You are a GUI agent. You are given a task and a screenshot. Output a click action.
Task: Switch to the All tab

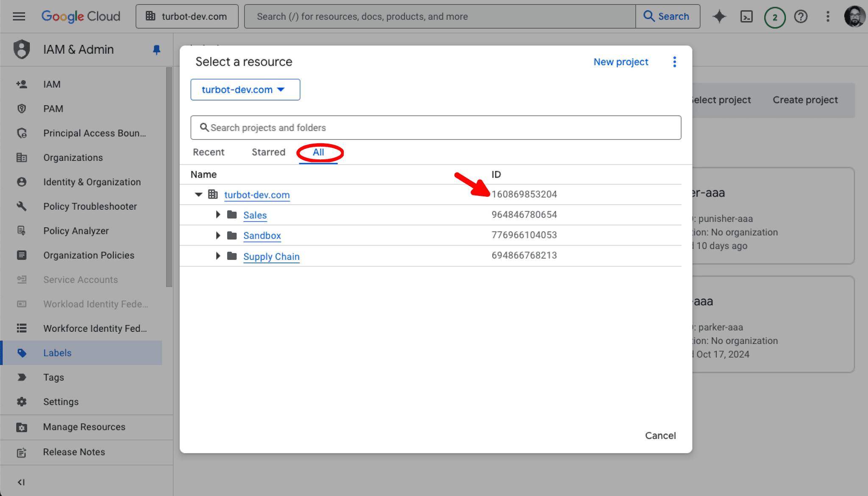click(x=318, y=152)
